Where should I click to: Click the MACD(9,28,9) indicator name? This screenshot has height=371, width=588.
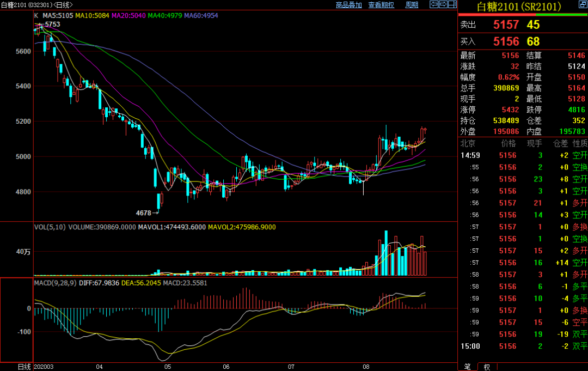pos(56,283)
